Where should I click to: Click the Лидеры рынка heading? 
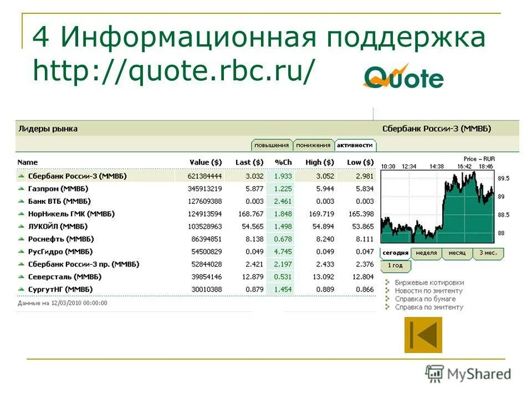point(48,129)
